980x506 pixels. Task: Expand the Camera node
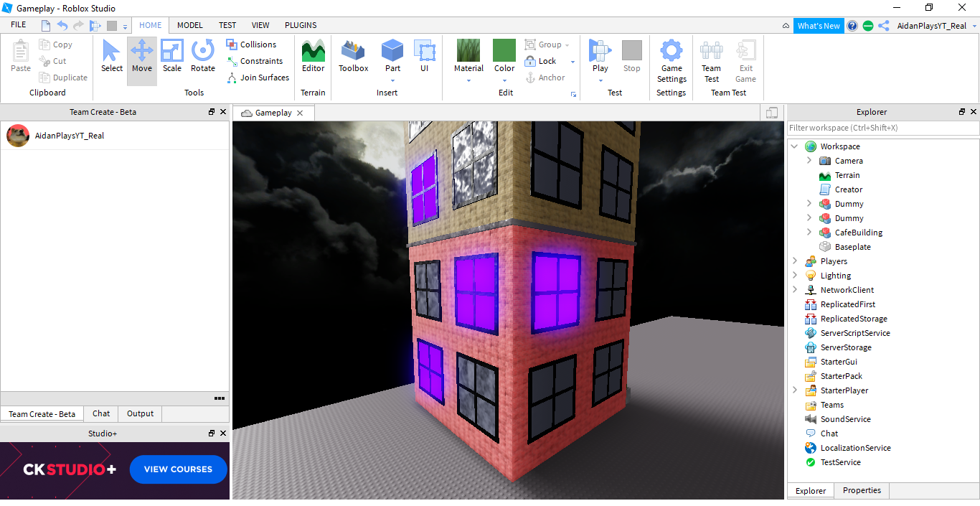(809, 161)
